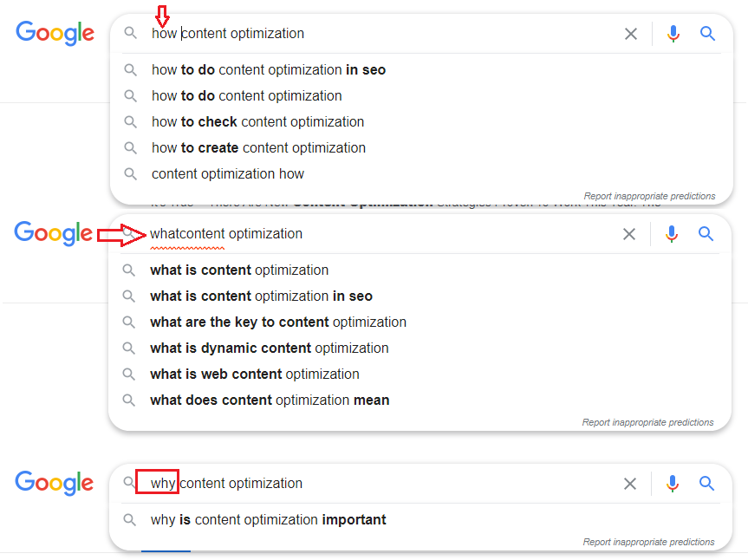Choose suggestion "how to check content optimization"
Viewport: 748px width, 560px height.
coord(257,122)
